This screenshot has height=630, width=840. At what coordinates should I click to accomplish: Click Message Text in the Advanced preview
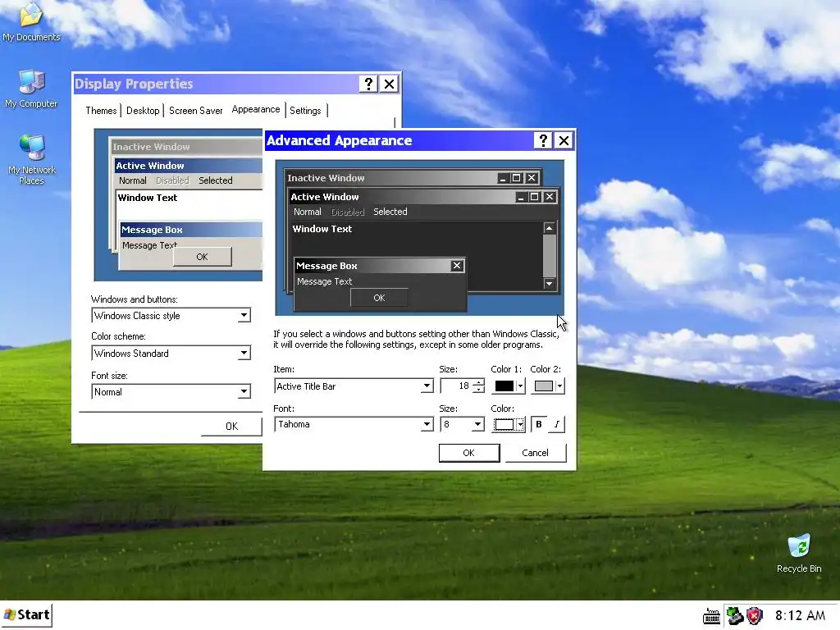point(324,281)
